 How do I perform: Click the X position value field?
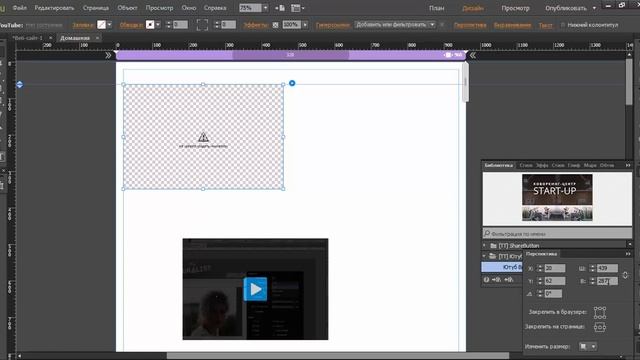(555, 268)
